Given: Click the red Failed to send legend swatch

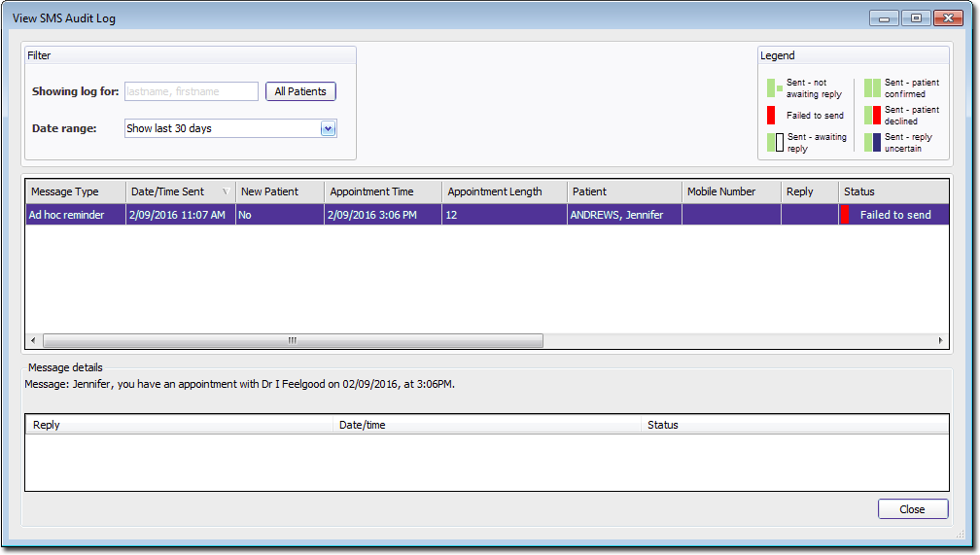Looking at the screenshot, I should click(771, 115).
